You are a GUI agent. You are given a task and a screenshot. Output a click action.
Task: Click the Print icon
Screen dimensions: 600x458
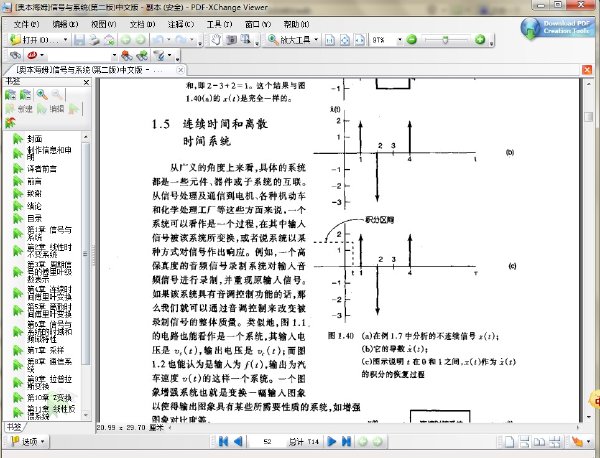(94, 40)
